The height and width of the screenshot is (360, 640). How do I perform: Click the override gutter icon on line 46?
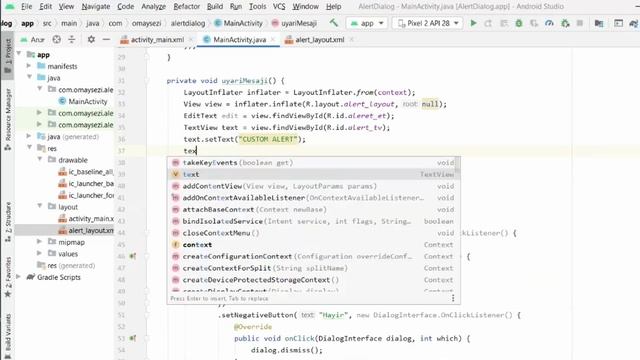coord(133,256)
